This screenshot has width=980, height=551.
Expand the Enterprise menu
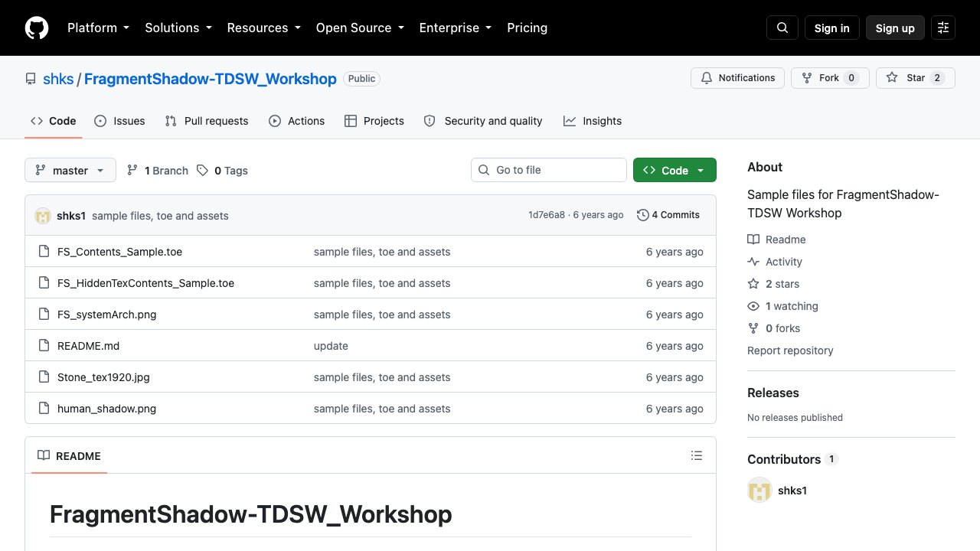point(455,28)
